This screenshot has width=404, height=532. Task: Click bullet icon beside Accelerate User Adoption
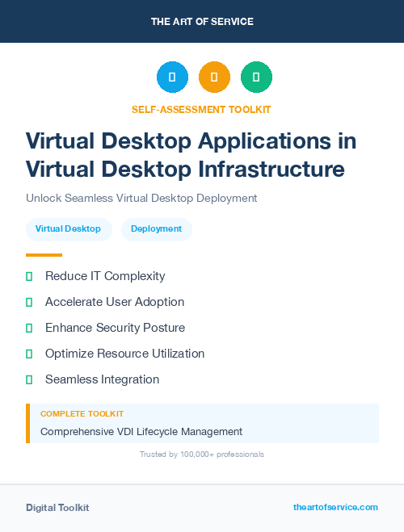(29, 302)
